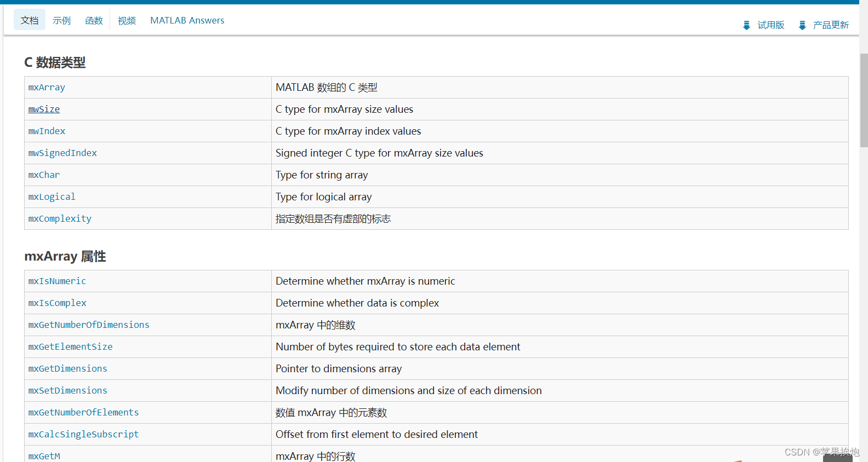This screenshot has width=868, height=462.
Task: Click description 'Type for logical array'
Action: pos(323,197)
